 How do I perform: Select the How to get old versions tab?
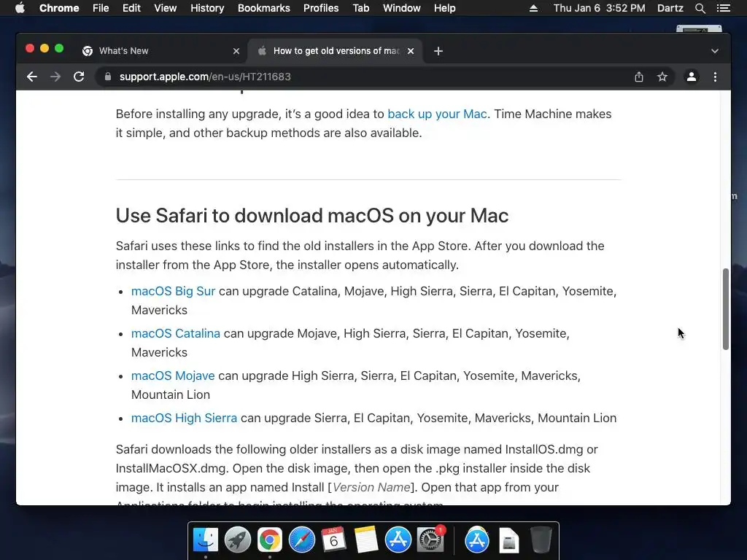[x=333, y=51]
